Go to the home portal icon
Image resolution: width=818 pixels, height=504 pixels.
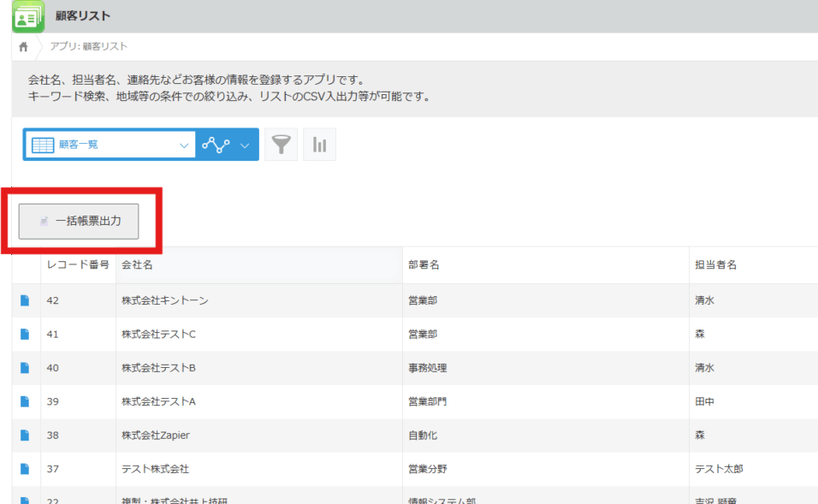(x=23, y=46)
